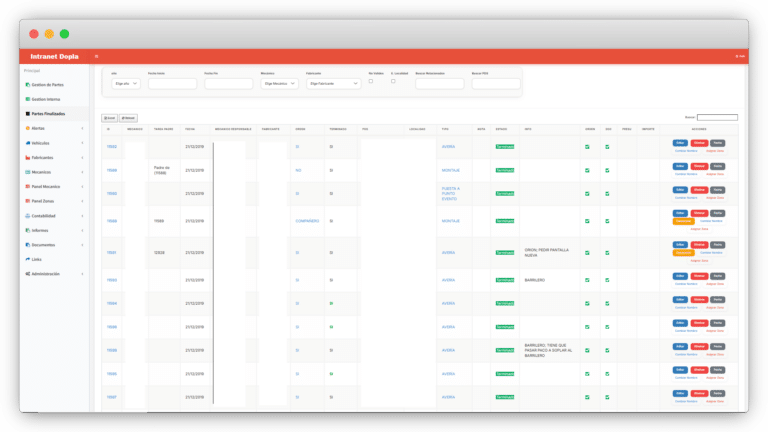The width and height of the screenshot is (768, 432).
Task: Click blue Editar button in PUESTA A PUNTO row
Action: click(x=680, y=190)
